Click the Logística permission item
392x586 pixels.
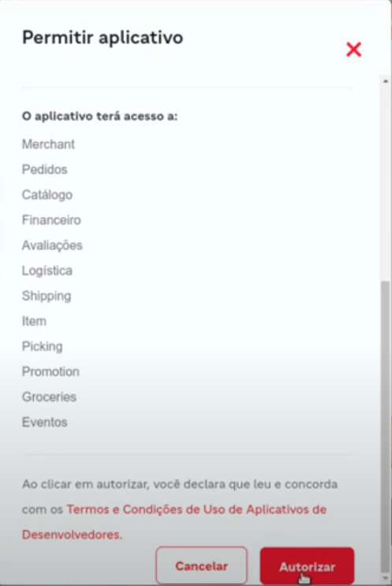[47, 271]
